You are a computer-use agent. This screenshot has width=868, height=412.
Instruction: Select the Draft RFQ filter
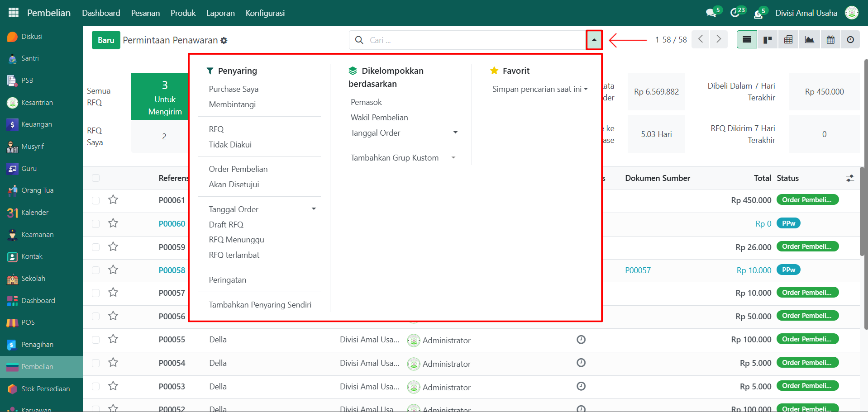[x=226, y=225]
